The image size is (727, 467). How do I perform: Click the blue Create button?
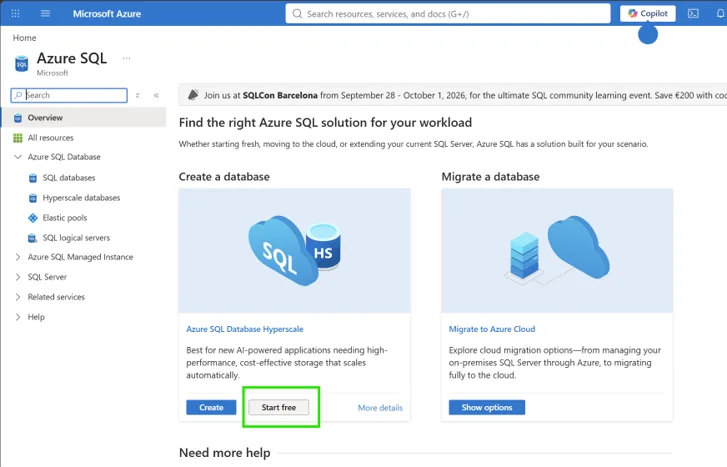(x=211, y=407)
